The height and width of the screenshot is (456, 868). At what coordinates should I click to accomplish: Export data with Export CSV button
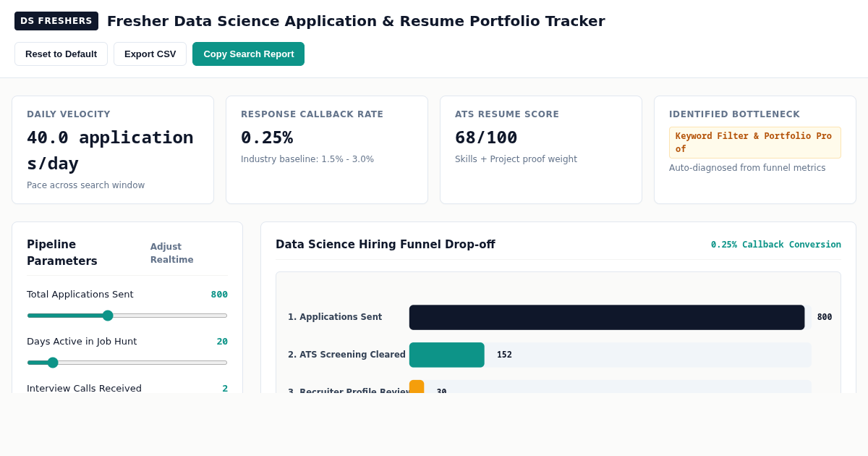[x=150, y=54]
